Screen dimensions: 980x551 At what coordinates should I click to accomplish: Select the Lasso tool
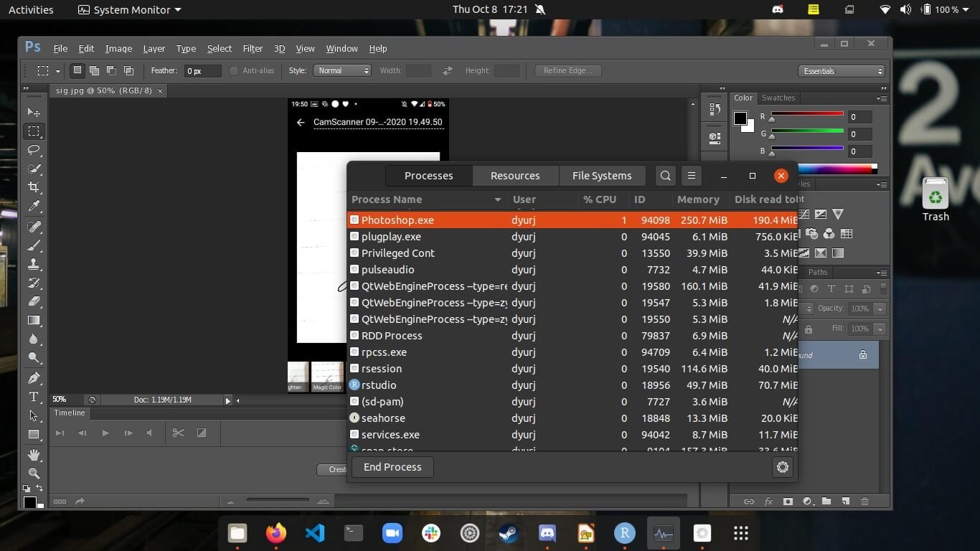[34, 150]
